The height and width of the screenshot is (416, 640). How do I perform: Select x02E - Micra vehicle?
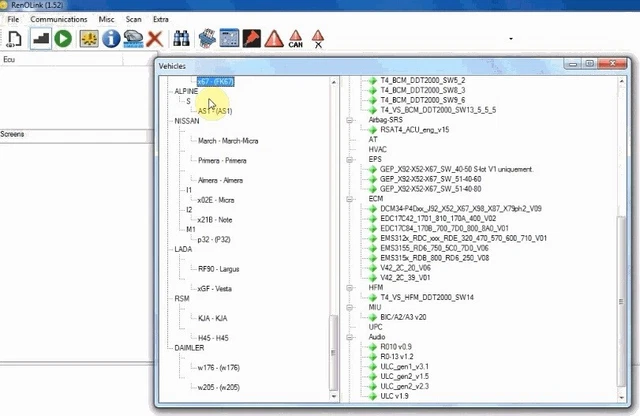pyautogui.click(x=216, y=200)
